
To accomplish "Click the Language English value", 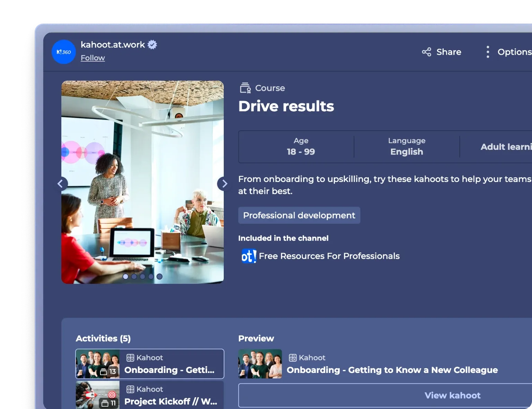I will click(x=407, y=152).
